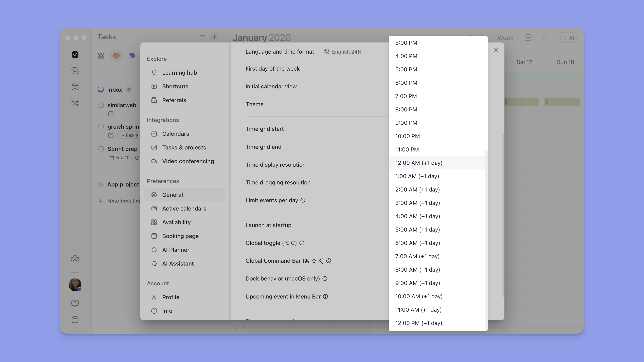This screenshot has height=362, width=644.
Task: Open the help question mark icon
Action: click(75, 303)
